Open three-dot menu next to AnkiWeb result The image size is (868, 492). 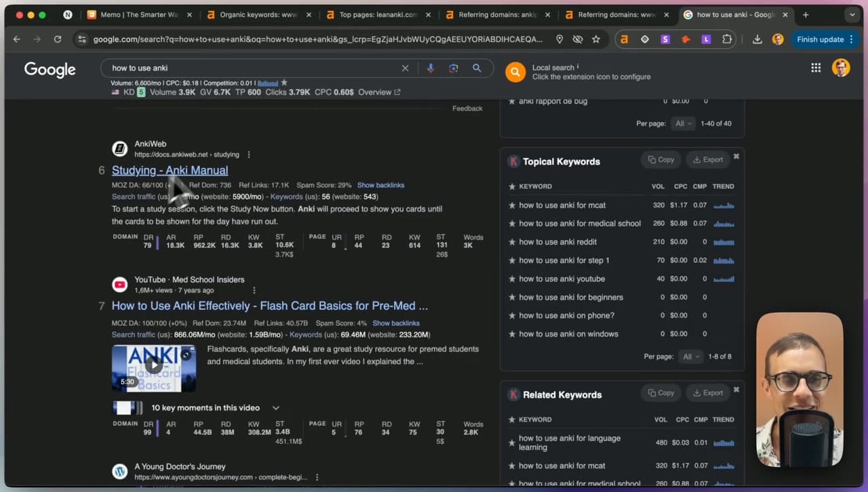tap(249, 155)
